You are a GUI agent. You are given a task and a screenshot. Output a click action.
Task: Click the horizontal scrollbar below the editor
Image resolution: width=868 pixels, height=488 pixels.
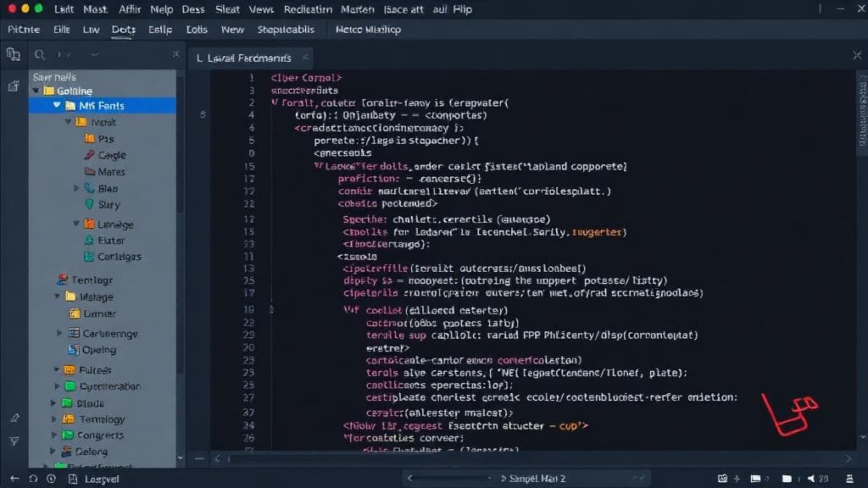pos(509,459)
